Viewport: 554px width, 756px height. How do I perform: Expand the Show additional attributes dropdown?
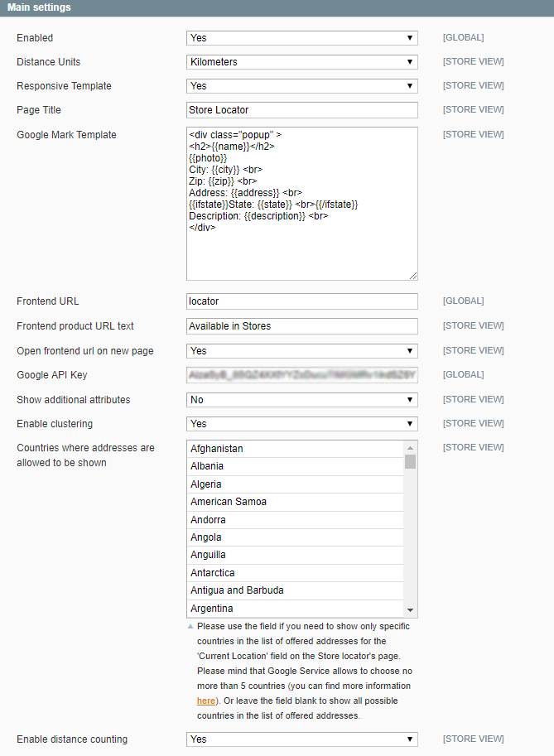(301, 400)
